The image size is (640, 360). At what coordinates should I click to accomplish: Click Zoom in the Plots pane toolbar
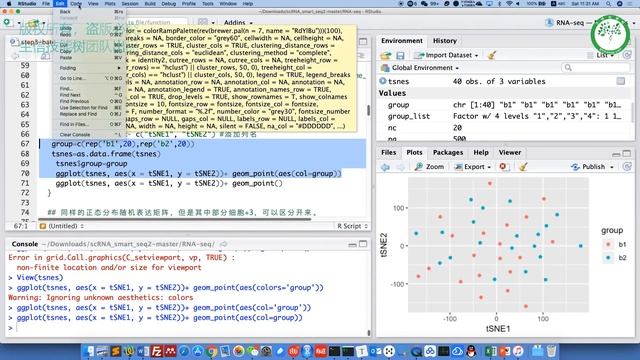[429, 167]
